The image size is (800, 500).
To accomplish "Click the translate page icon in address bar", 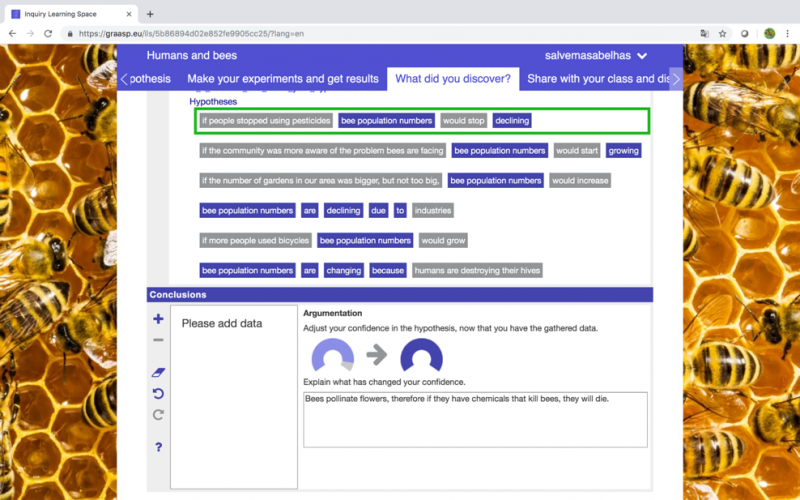I will pyautogui.click(x=705, y=34).
